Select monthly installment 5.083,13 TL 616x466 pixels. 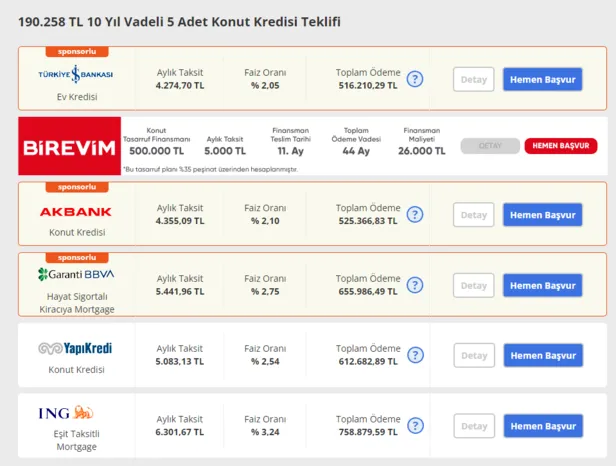tap(180, 361)
